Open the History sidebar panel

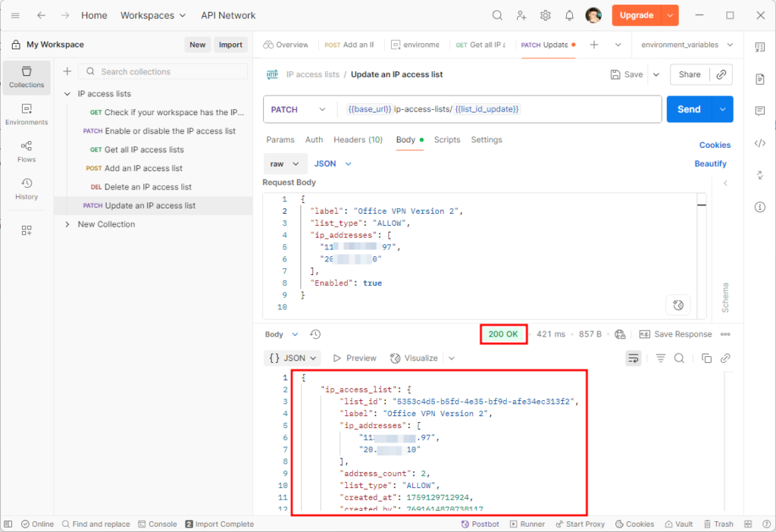[27, 189]
